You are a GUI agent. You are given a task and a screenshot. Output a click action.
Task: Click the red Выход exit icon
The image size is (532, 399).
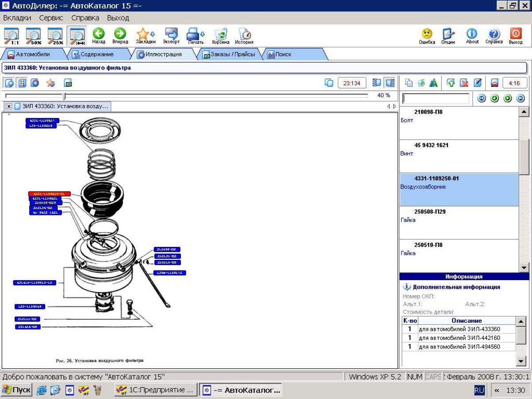(x=516, y=36)
